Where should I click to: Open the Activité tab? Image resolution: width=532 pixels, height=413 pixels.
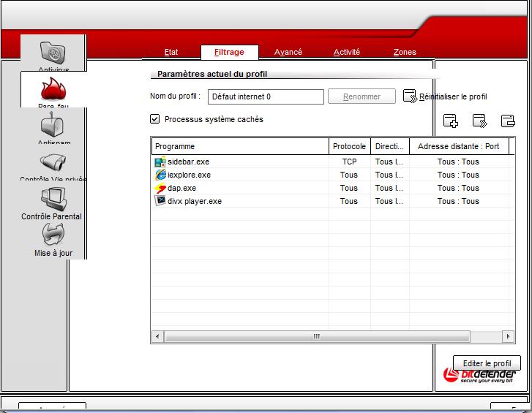pos(346,52)
